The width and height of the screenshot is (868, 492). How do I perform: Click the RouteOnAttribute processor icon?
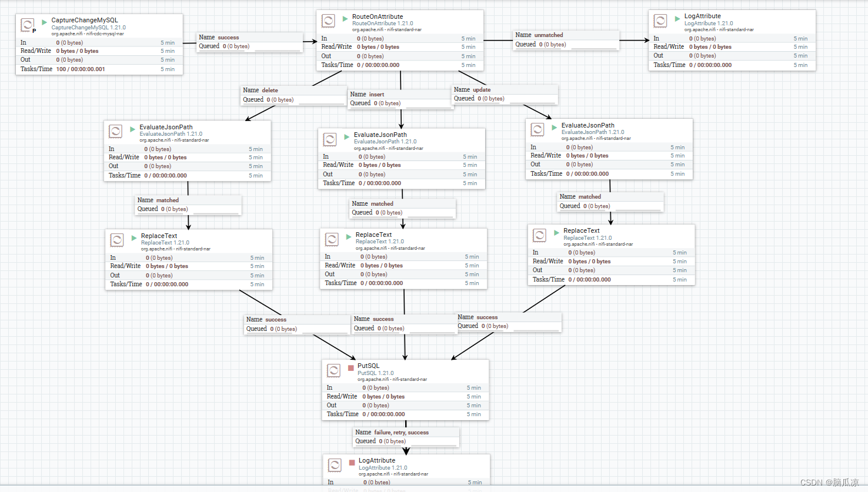(328, 21)
